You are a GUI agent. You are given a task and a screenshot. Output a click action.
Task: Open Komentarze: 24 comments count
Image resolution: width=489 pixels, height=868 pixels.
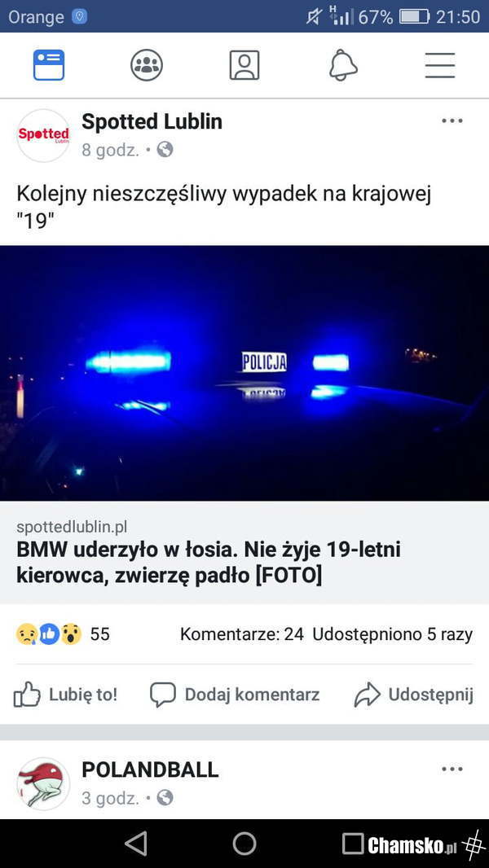(x=242, y=634)
